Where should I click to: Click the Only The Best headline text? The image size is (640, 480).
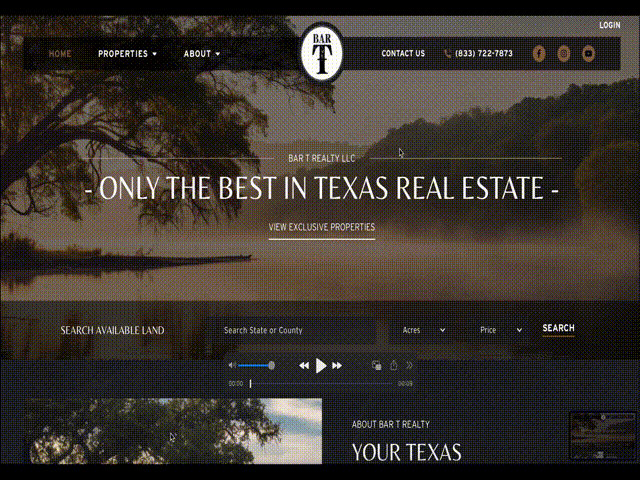click(322, 188)
